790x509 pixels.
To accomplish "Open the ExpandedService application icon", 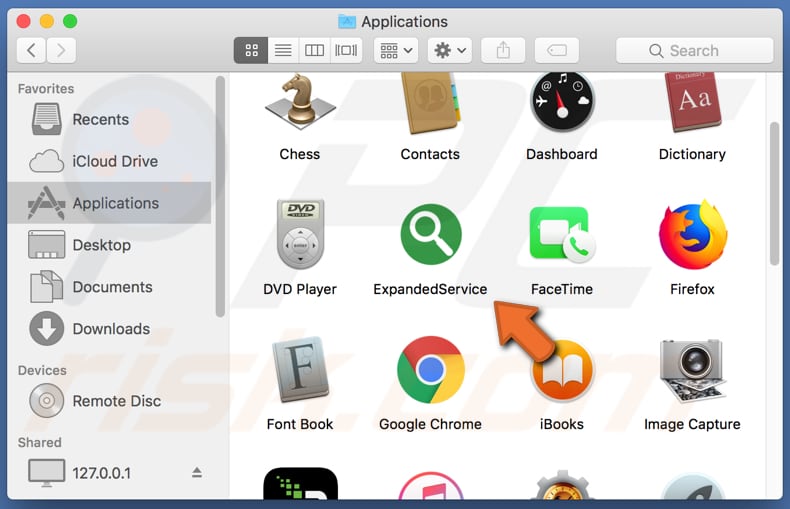I will [430, 237].
